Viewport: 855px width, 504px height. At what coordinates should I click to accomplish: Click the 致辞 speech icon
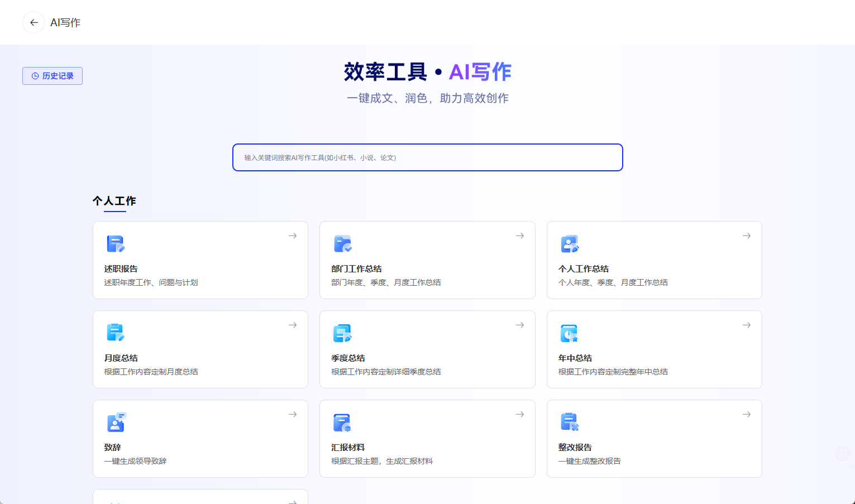point(116,422)
